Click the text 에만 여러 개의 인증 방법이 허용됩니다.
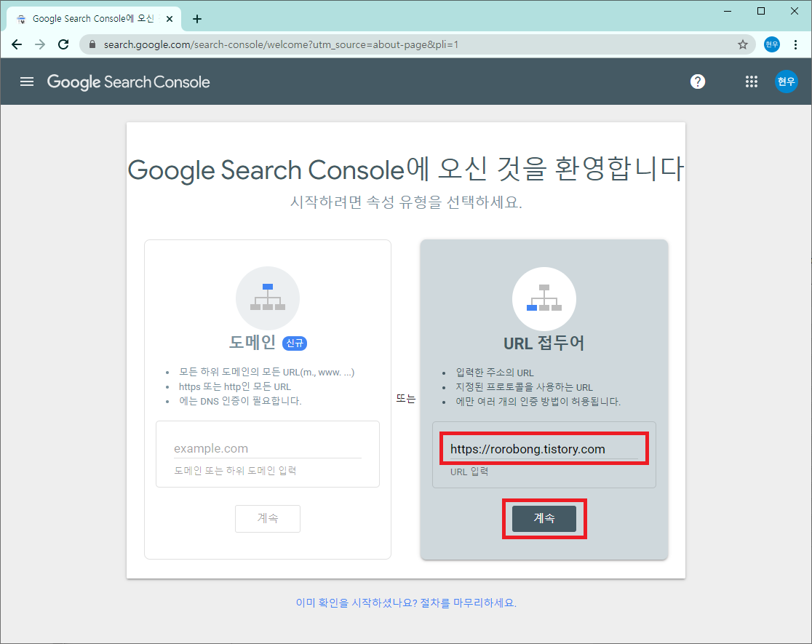The width and height of the screenshot is (812, 644). pyautogui.click(x=538, y=402)
